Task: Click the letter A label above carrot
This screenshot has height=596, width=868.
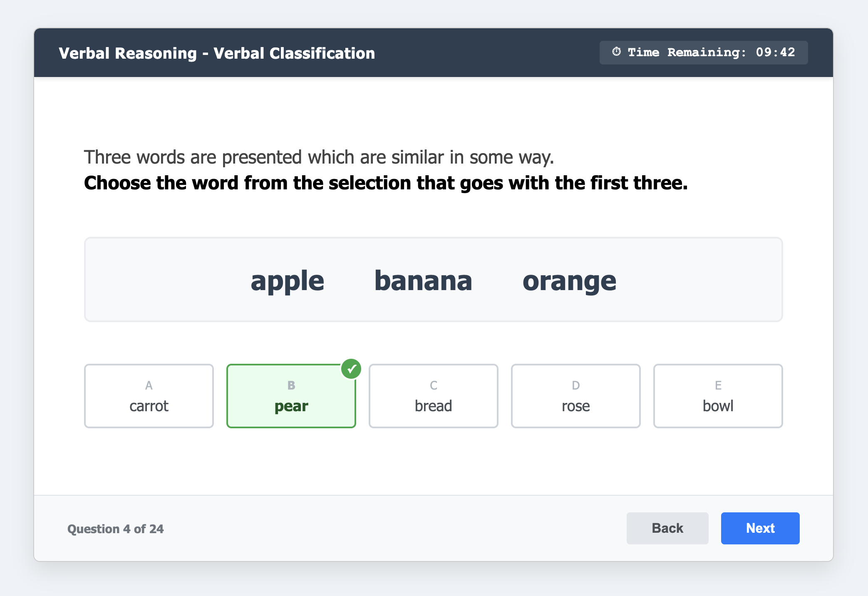Action: pyautogui.click(x=149, y=385)
